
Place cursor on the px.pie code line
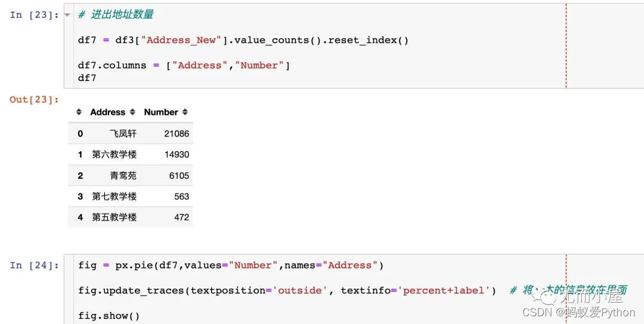pos(231,266)
